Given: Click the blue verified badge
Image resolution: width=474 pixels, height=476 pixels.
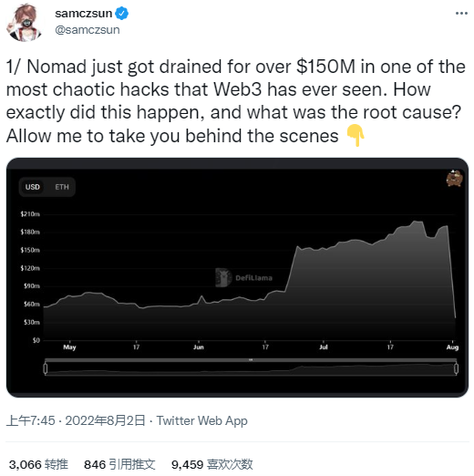Looking at the screenshot, I should point(122,14).
